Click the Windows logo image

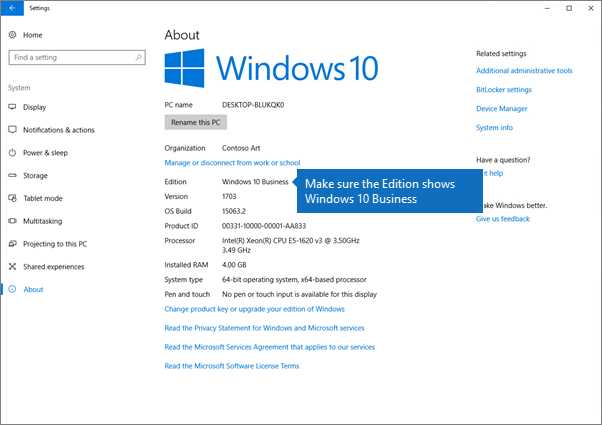[x=184, y=68]
